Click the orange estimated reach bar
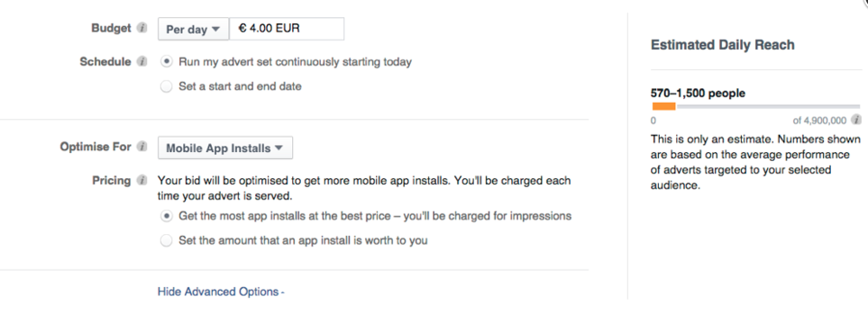This screenshot has height=324, width=868. point(663,106)
